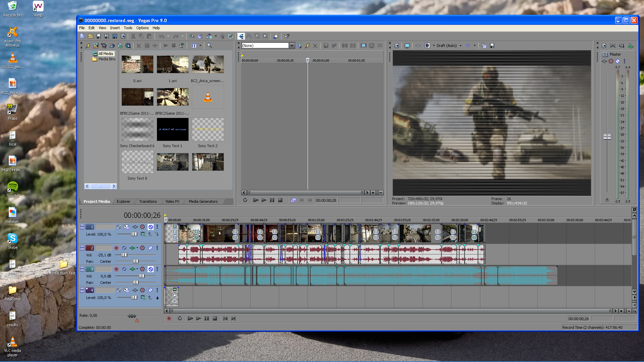The image size is (644, 362).
Task: Click track 2 volume slider handle
Action: pos(124,255)
